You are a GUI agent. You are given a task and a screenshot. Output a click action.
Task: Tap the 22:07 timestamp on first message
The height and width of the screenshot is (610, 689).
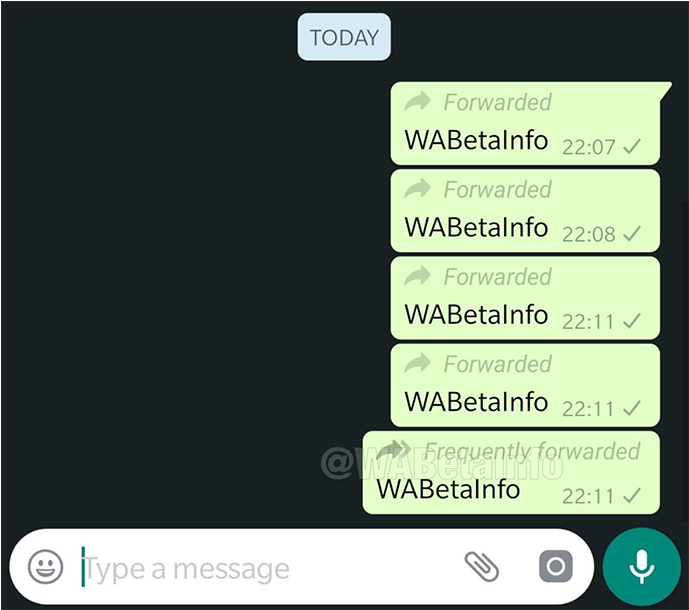588,147
